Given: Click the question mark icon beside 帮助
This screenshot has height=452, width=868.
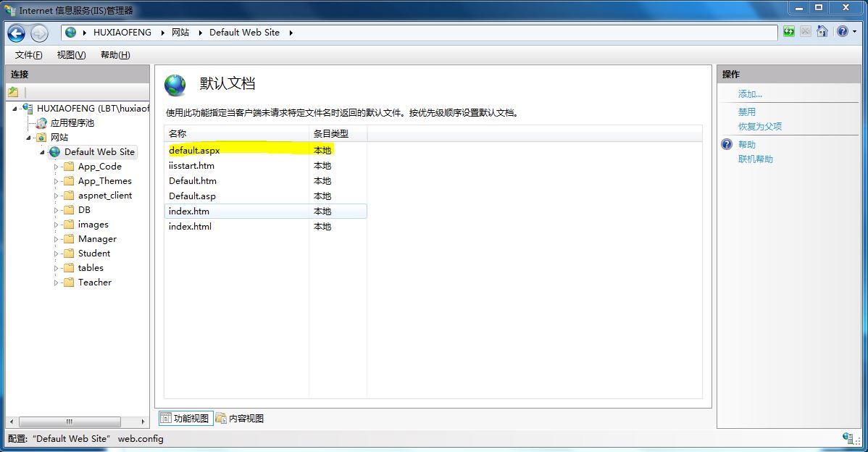Looking at the screenshot, I should click(x=726, y=144).
